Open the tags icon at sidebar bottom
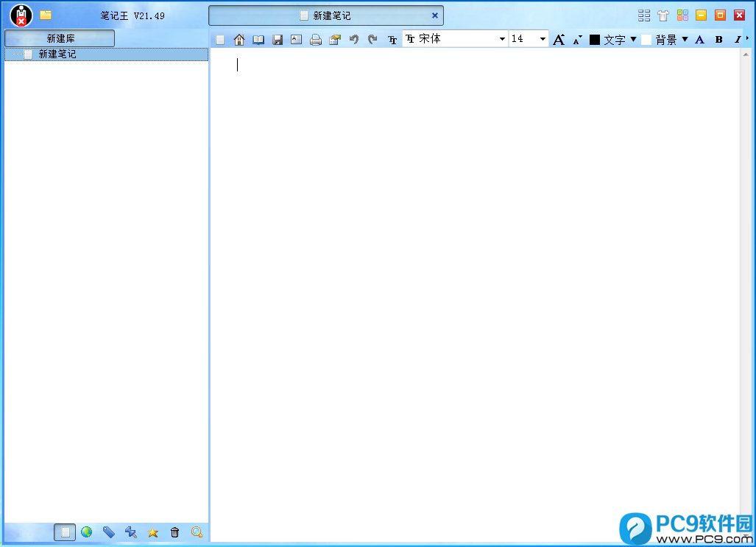 coord(109,532)
